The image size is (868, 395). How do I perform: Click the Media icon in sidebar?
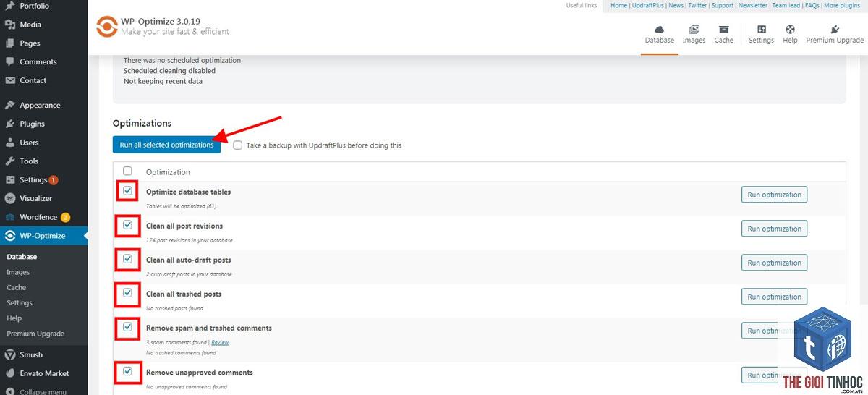pos(10,25)
